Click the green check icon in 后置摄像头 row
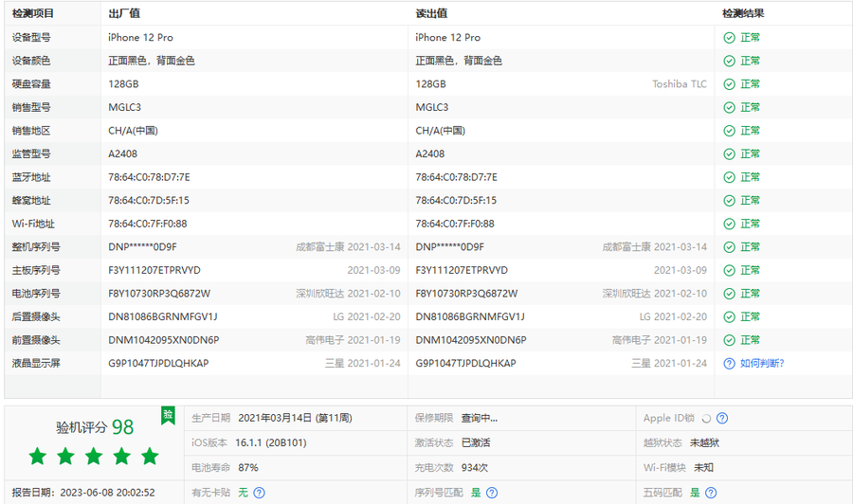This screenshot has width=853, height=504. [x=729, y=317]
